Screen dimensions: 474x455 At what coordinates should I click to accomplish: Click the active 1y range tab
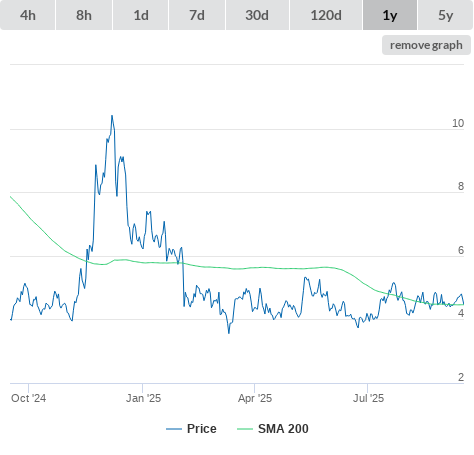(390, 15)
